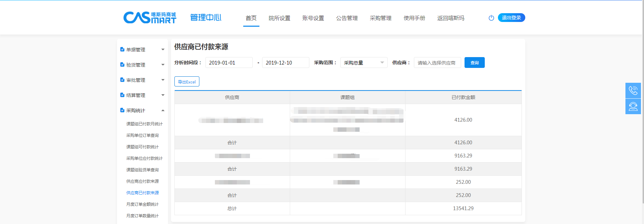Collapse the 采购统计 sidebar section arrow
The width and height of the screenshot is (644, 224).
pyautogui.click(x=163, y=110)
